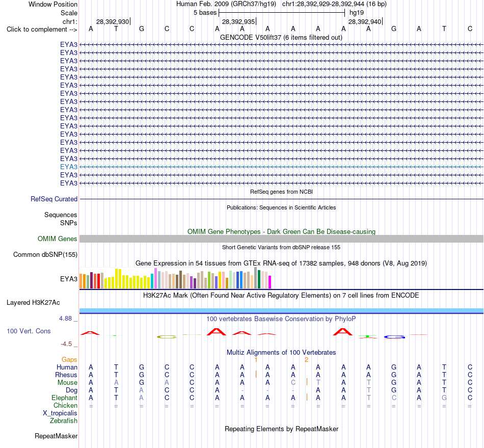This screenshot has width=484, height=448.
Task: Click the 'Window Position' label
Action: pos(53,4)
